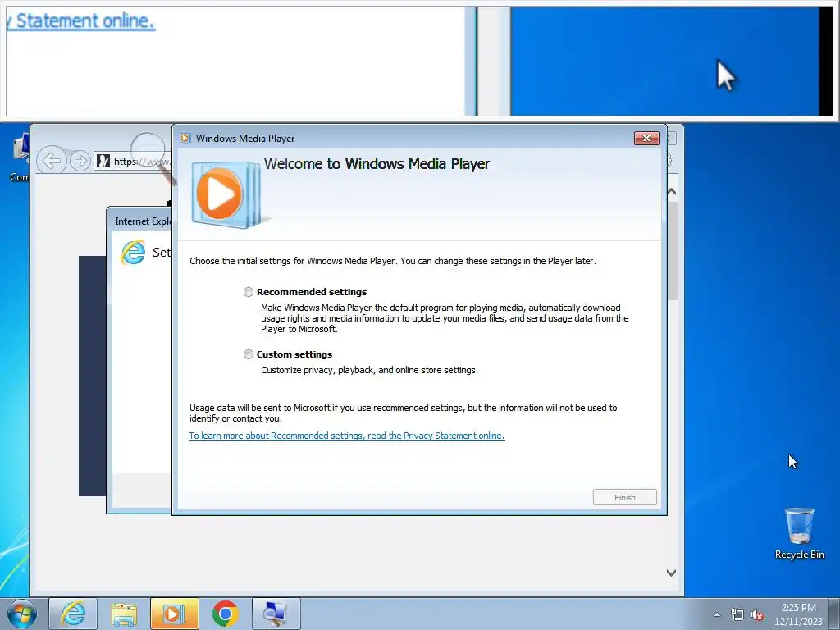Screen dimensions: 840x630
Task: Close the Windows Media Player dialog
Action: (646, 138)
